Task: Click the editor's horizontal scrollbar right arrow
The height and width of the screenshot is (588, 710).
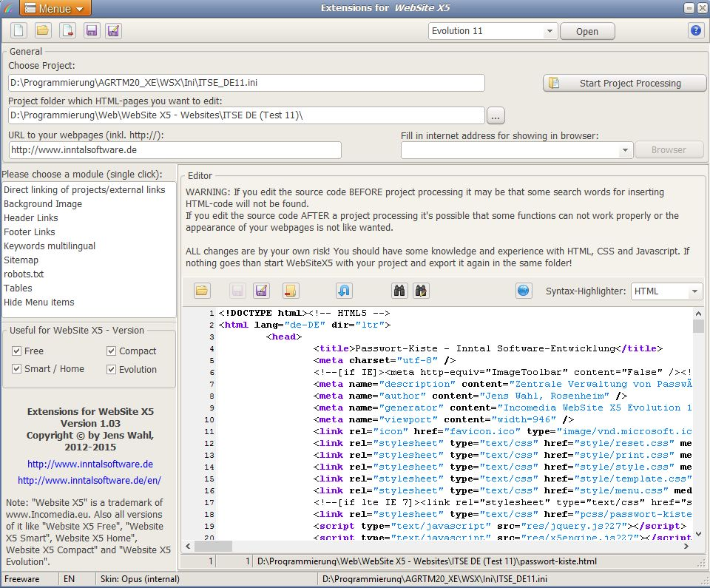Action: [686, 547]
